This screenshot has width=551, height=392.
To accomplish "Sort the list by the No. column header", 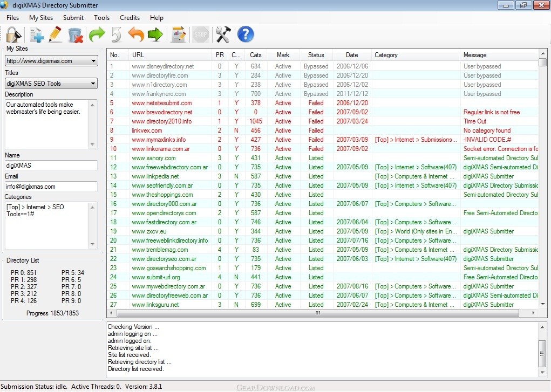I will coord(118,55).
